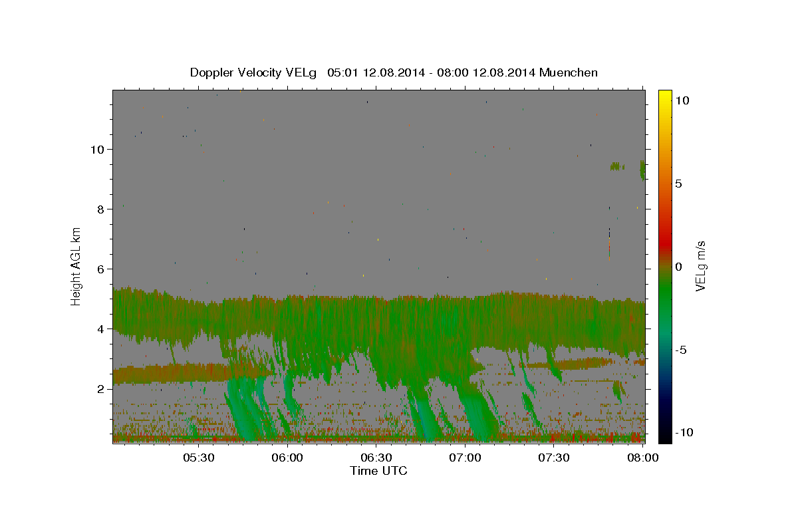Click colorbar value -5
Image resolution: width=798 pixels, height=532 pixels.
(681, 350)
